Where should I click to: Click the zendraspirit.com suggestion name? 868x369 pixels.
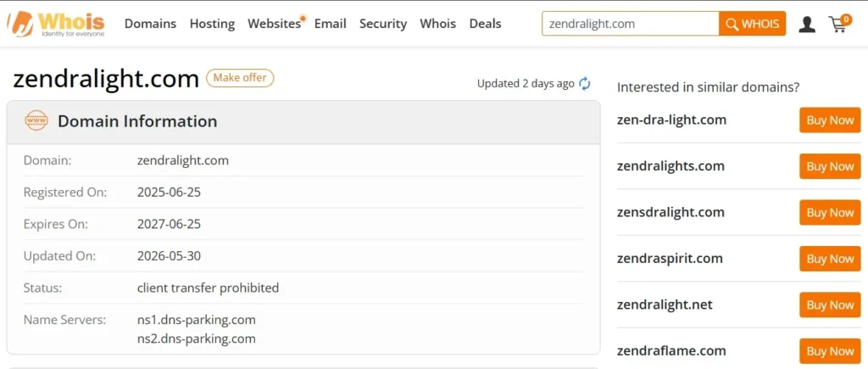(x=670, y=259)
